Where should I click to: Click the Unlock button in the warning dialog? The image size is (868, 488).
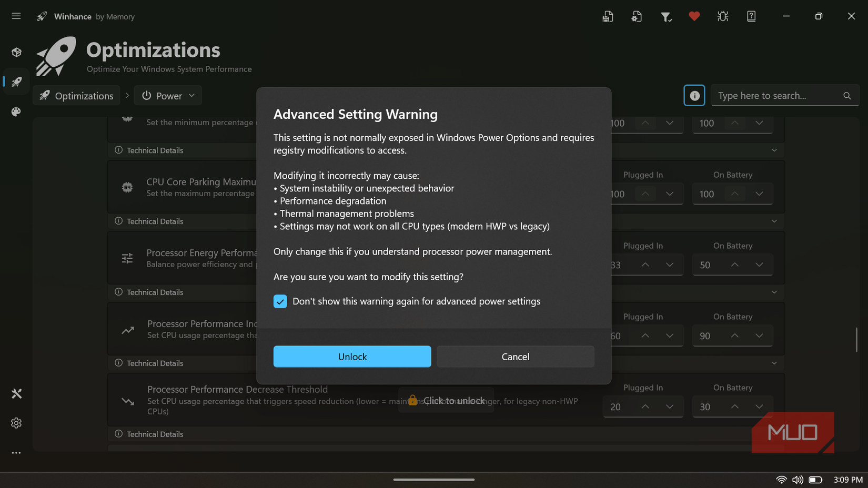(352, 357)
